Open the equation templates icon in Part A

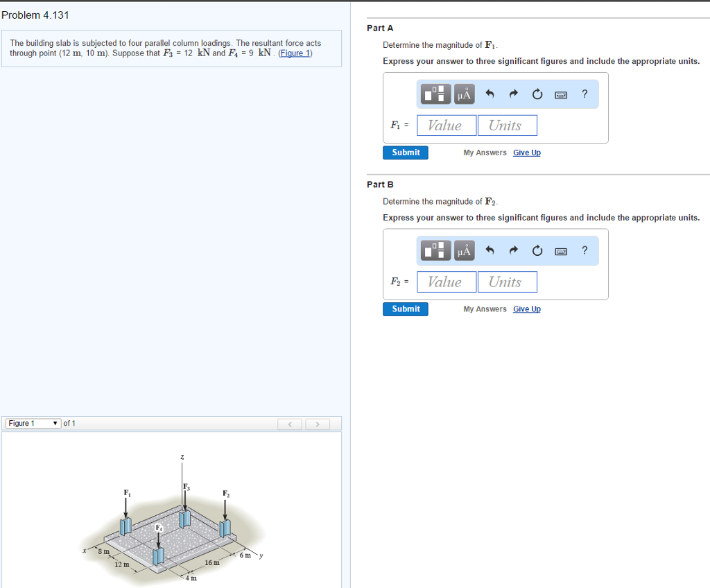point(435,94)
